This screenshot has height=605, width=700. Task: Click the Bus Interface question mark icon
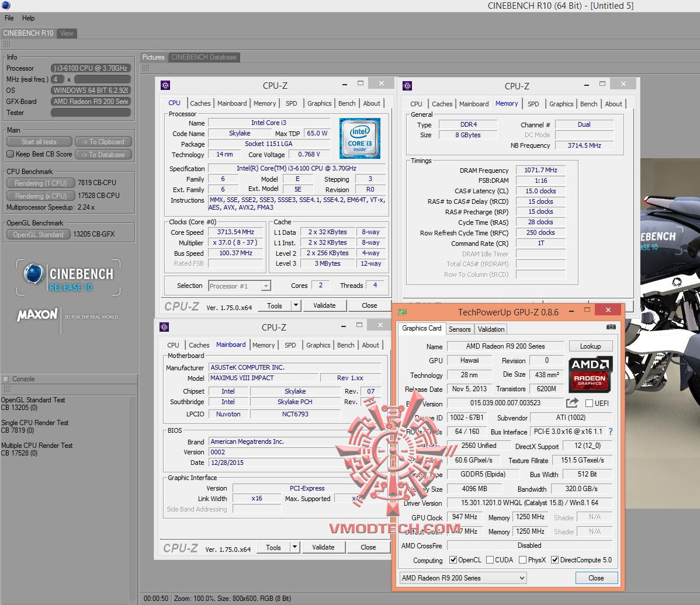611,432
